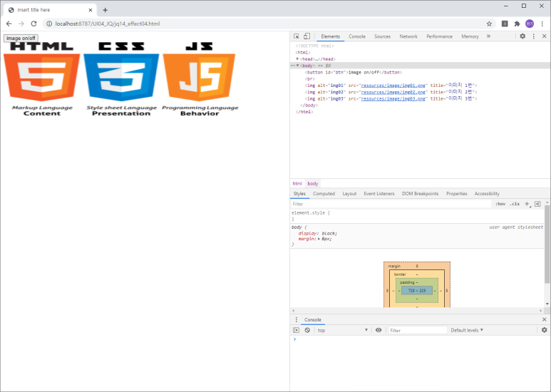The image size is (551, 392).
Task: Click the New Style Rule plus icon
Action: [x=527, y=204]
